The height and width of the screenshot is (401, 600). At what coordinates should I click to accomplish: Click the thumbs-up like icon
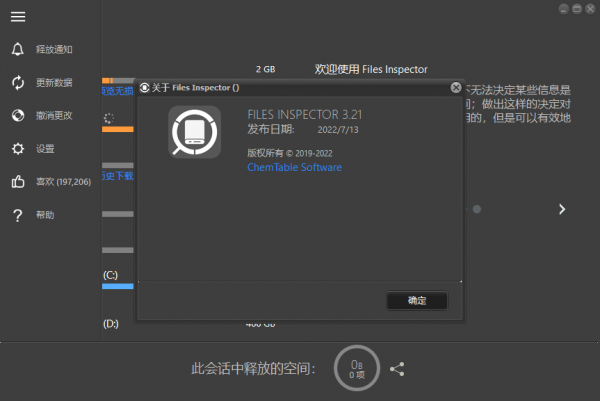pos(18,181)
